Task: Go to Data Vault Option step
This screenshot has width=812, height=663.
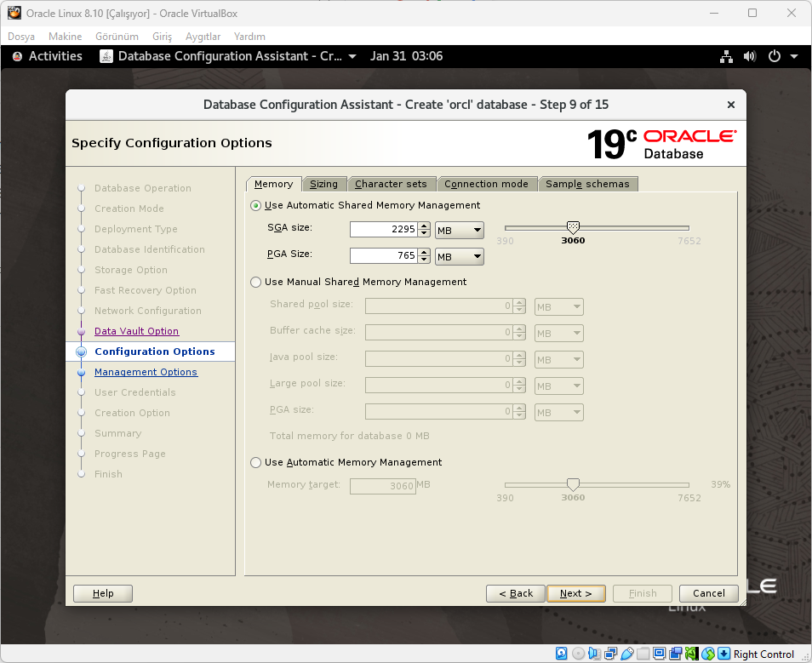Action: (x=136, y=331)
